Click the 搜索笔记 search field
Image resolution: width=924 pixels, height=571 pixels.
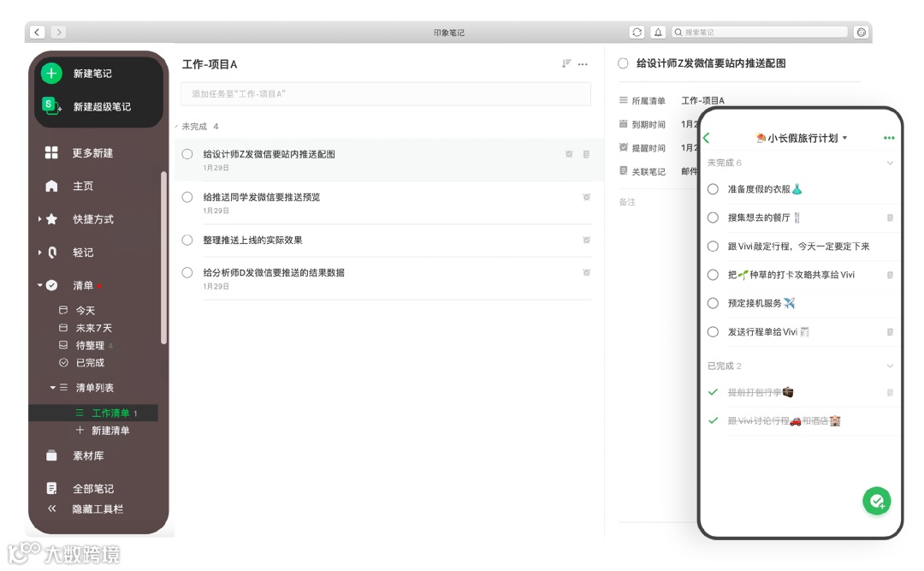[760, 32]
